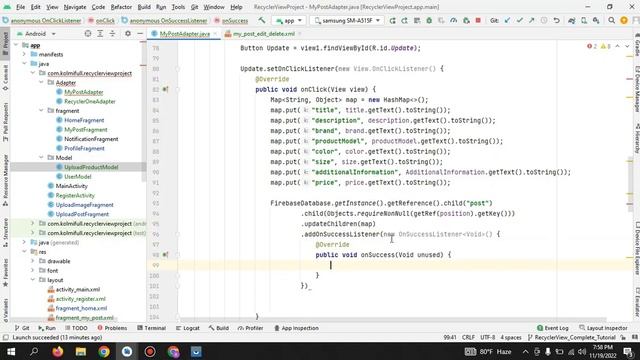Open the Build menu

pyautogui.click(x=144, y=7)
